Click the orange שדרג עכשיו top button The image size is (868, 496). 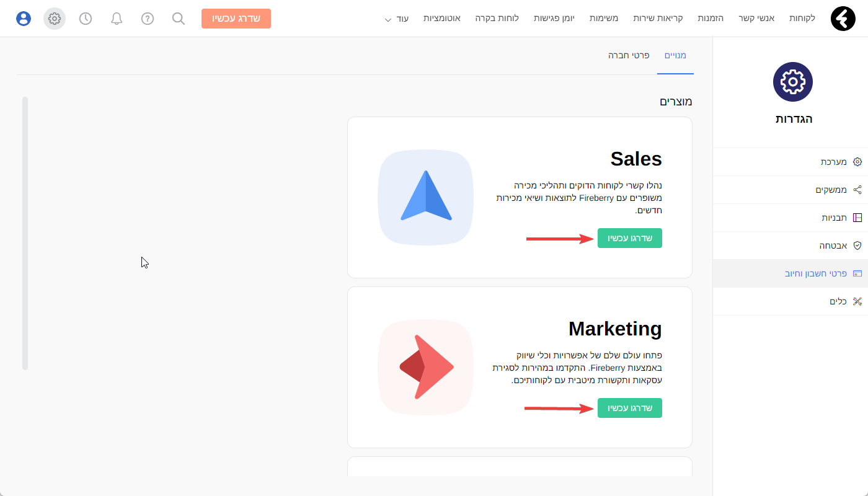[x=236, y=19]
